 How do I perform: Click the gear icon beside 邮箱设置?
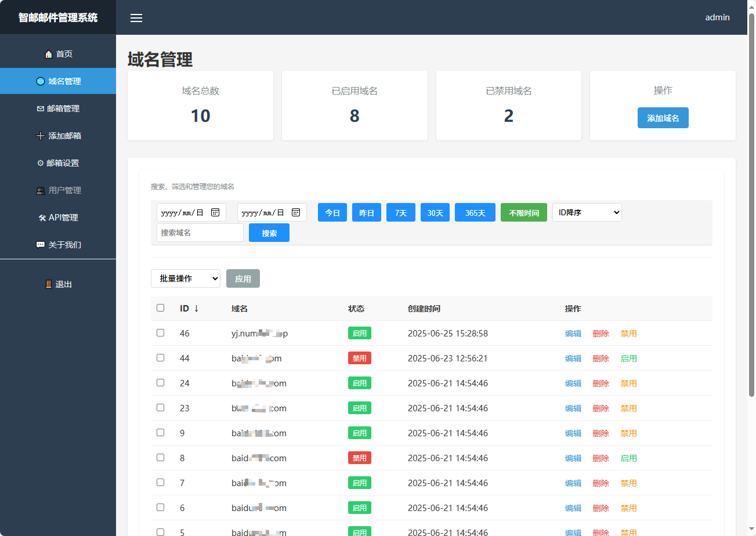coord(41,163)
